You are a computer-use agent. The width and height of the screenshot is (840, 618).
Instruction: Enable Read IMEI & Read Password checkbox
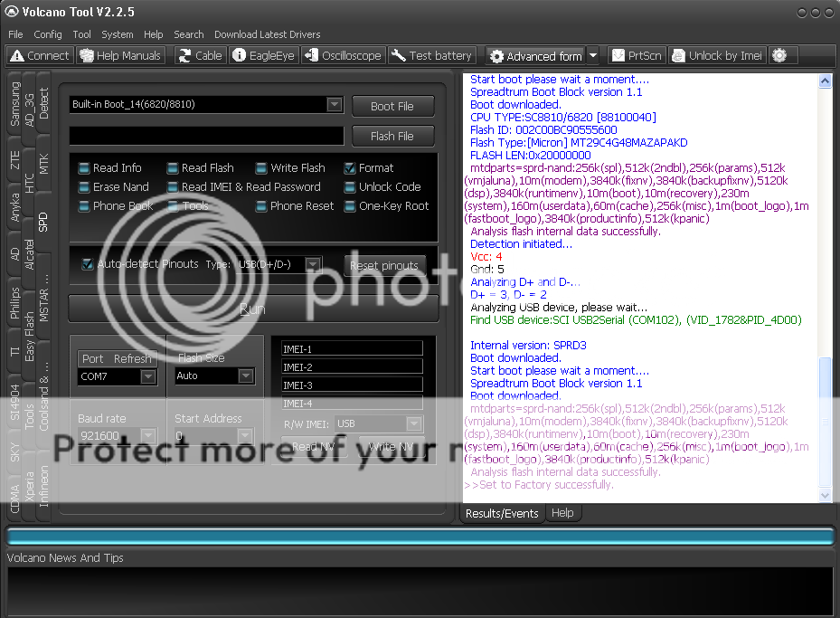click(x=173, y=187)
